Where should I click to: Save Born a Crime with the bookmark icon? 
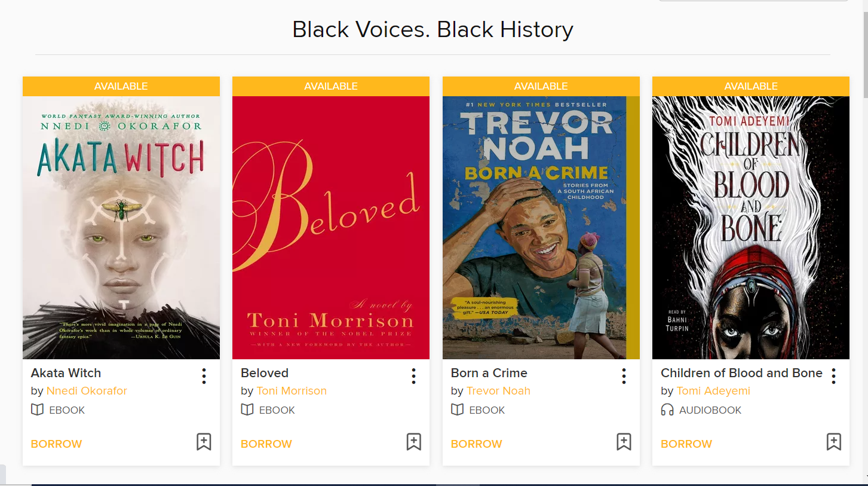coord(624,442)
